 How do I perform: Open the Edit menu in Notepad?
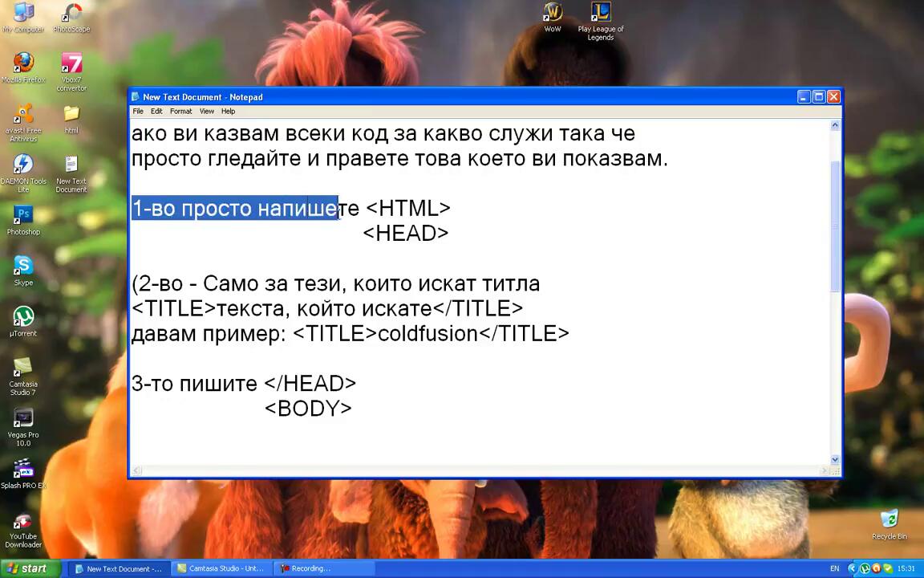click(156, 112)
